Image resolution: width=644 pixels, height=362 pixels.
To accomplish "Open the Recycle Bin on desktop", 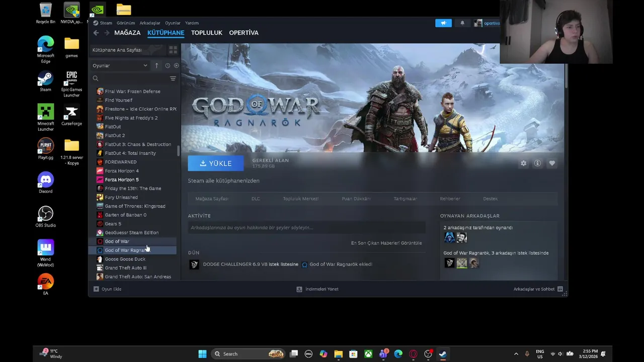I will tap(45, 14).
